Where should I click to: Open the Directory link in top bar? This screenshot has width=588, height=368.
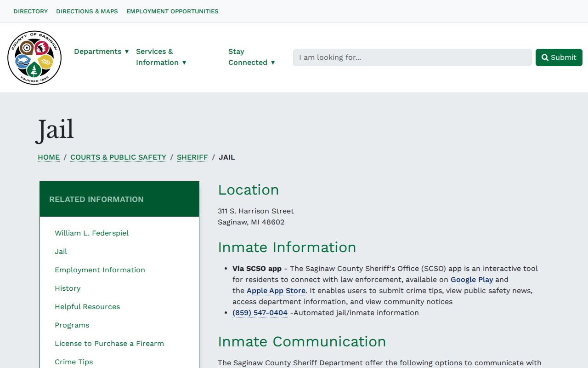[x=31, y=11]
